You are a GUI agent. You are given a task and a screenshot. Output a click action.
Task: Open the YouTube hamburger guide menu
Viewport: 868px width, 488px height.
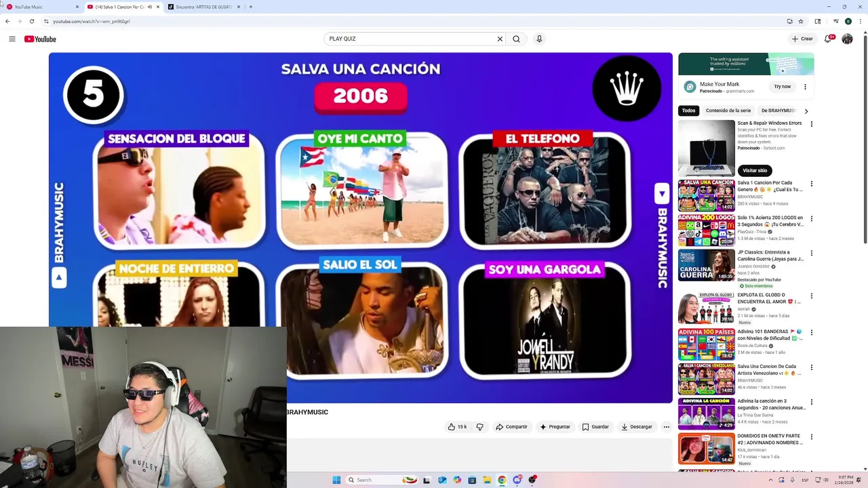pos(12,39)
